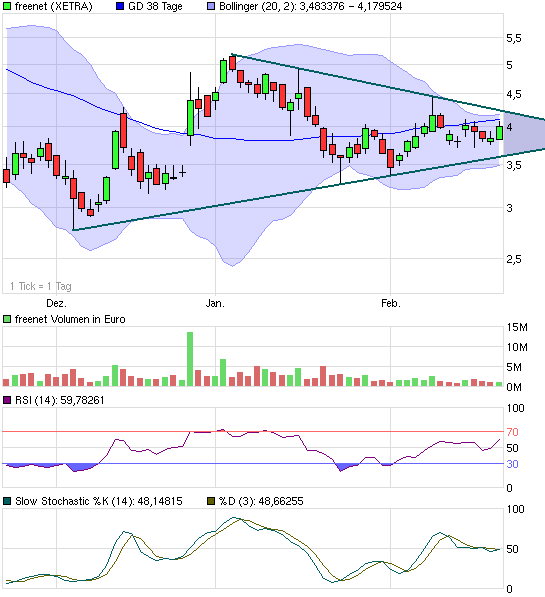
Task: Select the 'freenet (XETRA)' legend label
Action: pos(53,6)
